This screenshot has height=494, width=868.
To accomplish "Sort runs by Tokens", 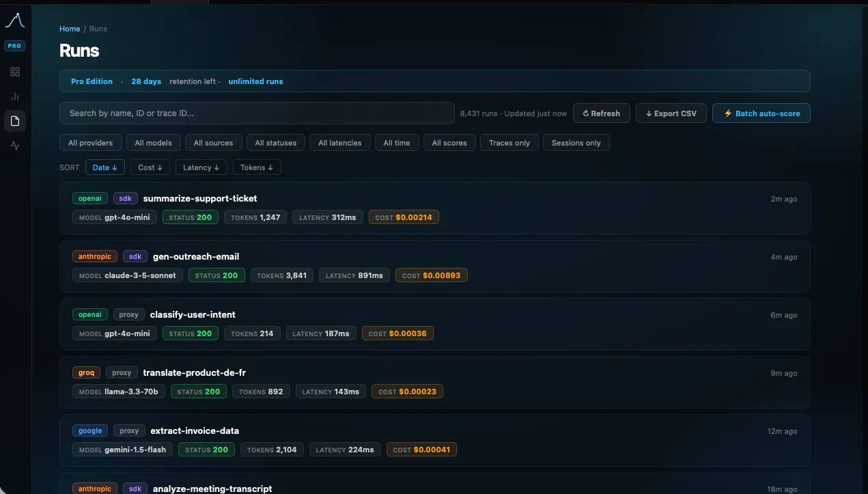I will (257, 167).
